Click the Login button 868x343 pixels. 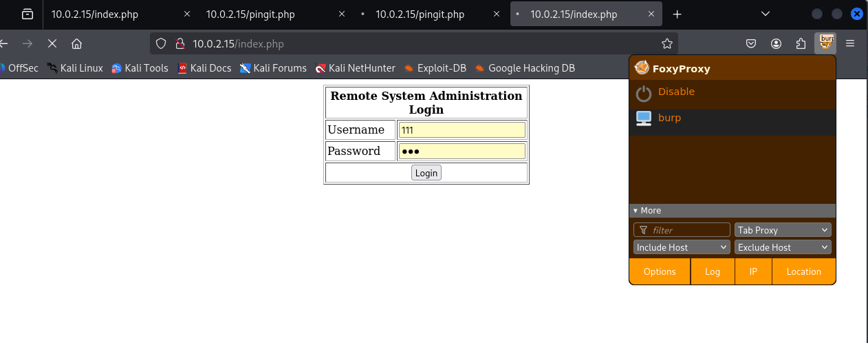426,173
